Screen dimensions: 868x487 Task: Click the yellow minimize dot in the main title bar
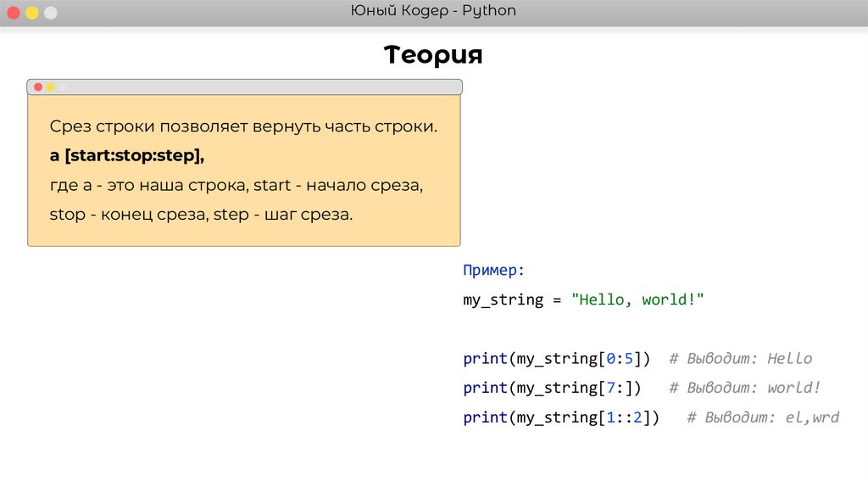[32, 13]
